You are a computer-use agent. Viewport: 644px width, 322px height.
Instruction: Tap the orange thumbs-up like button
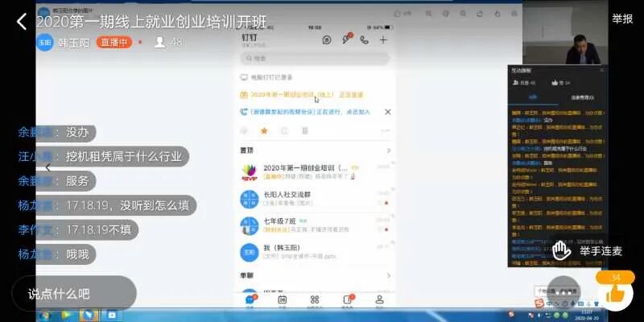[615, 294]
